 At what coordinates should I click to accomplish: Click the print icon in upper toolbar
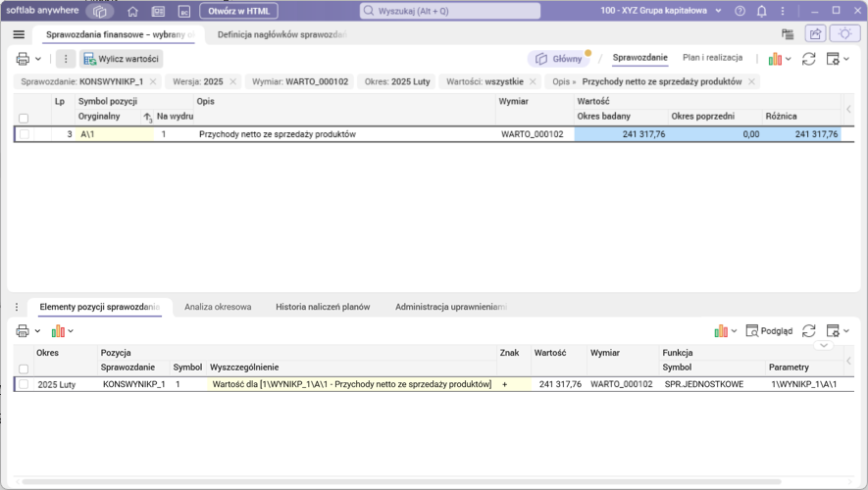[x=23, y=59]
